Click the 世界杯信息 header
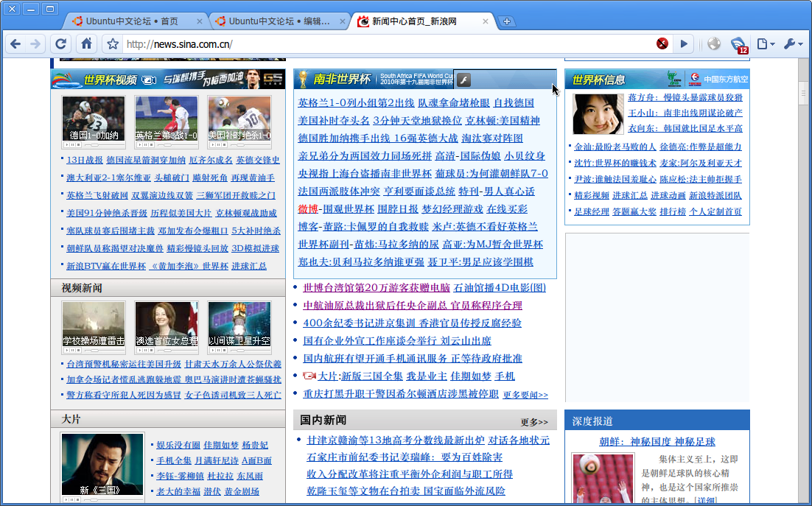 pyautogui.click(x=598, y=80)
